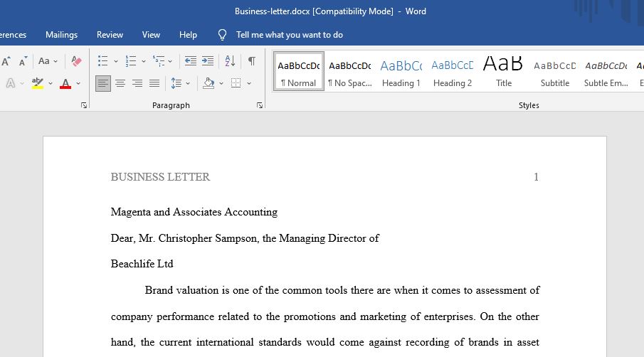Open Font dialog box launcher
The height and width of the screenshot is (357, 644).
(84, 105)
